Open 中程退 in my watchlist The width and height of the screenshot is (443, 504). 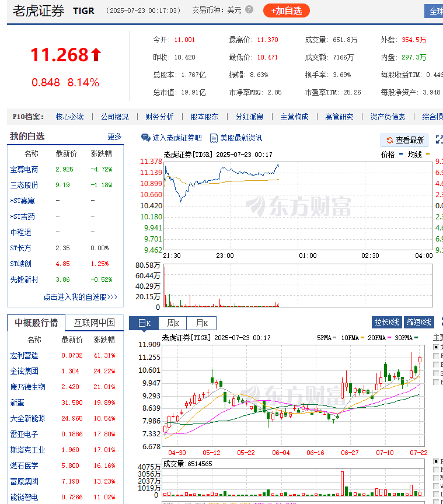tap(20, 232)
